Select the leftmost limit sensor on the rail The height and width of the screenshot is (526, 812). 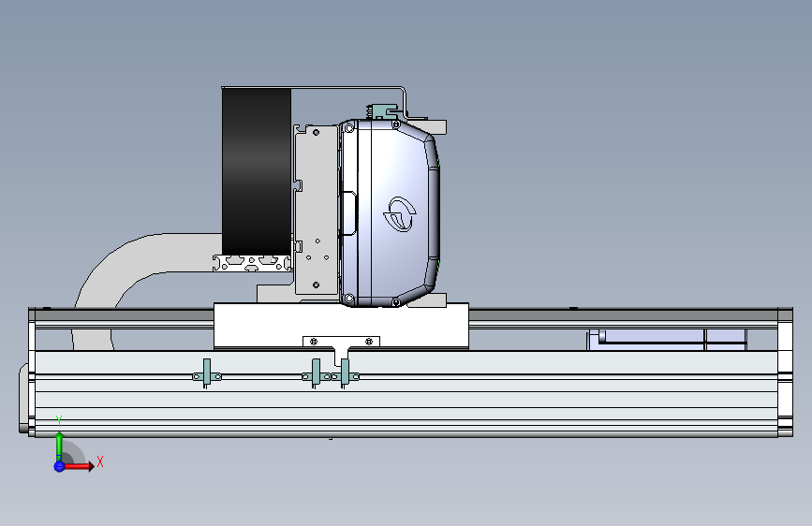click(207, 374)
